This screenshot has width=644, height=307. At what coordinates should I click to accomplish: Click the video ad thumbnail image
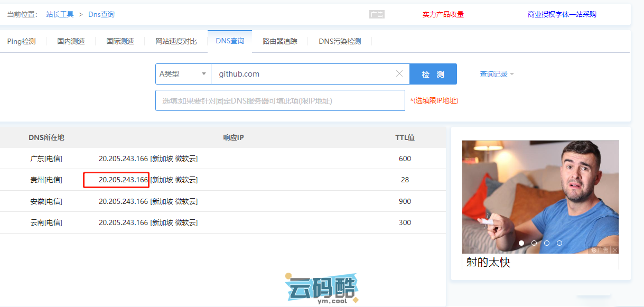540,196
